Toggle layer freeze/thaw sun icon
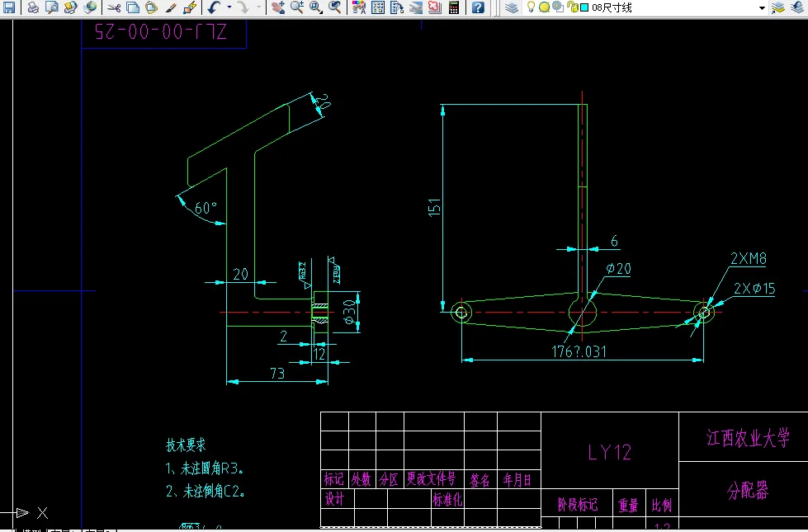This screenshot has height=532, width=808. [544, 7]
